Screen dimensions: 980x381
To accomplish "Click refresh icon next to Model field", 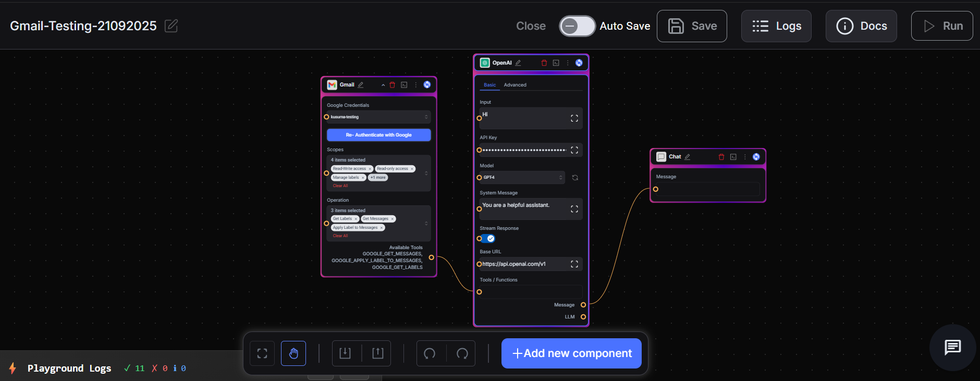I will 575,178.
